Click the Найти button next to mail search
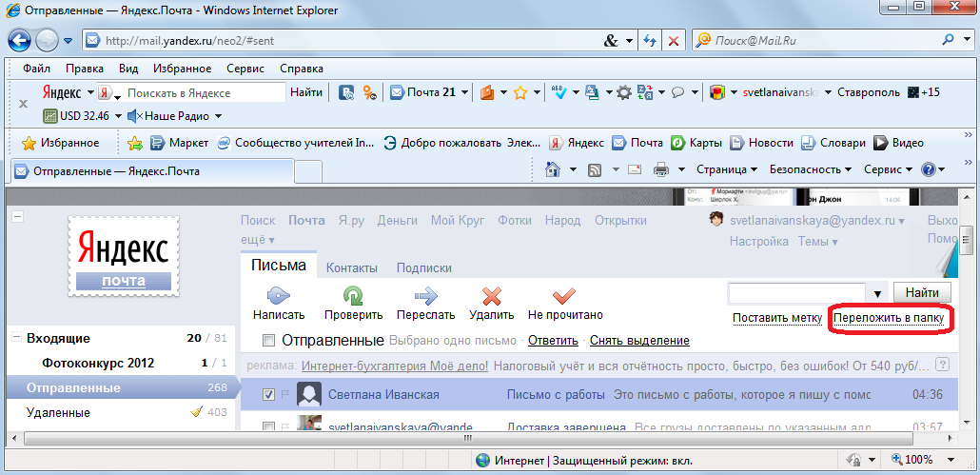 923,292
